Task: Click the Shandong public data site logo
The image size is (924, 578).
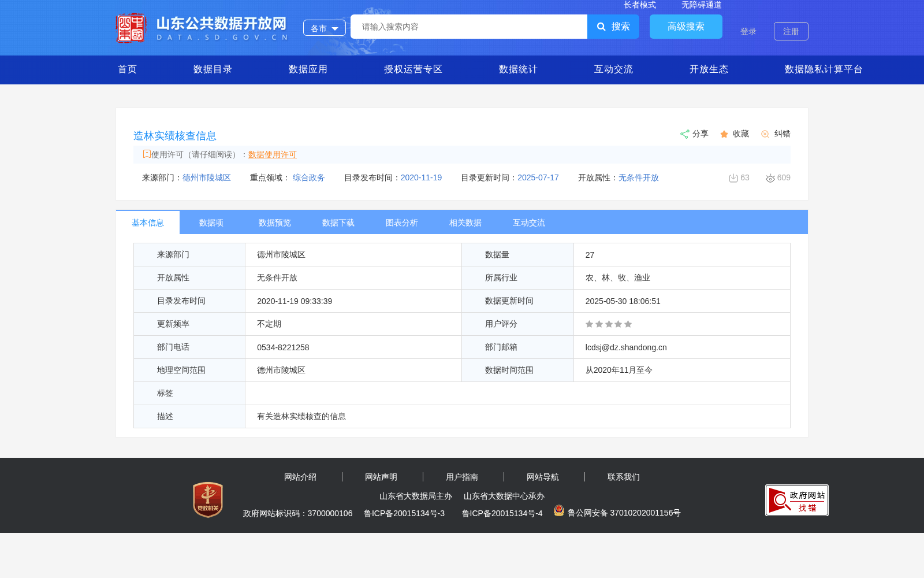Action: (202, 28)
